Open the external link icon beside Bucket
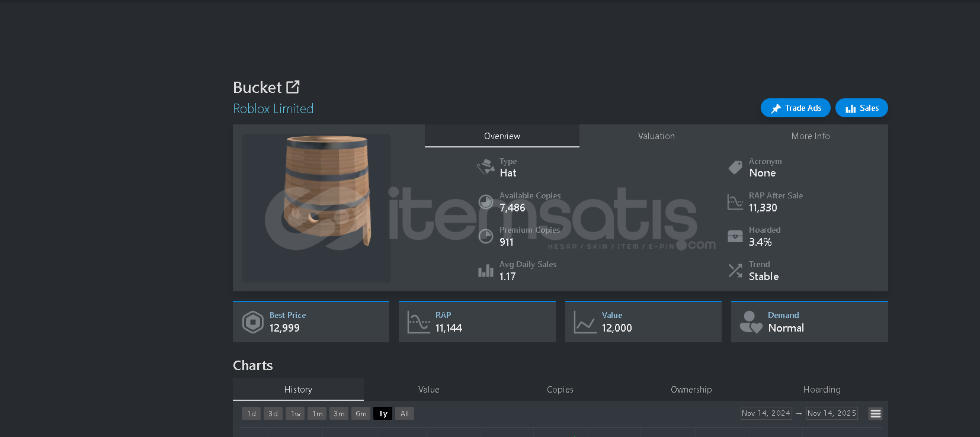 [x=293, y=87]
